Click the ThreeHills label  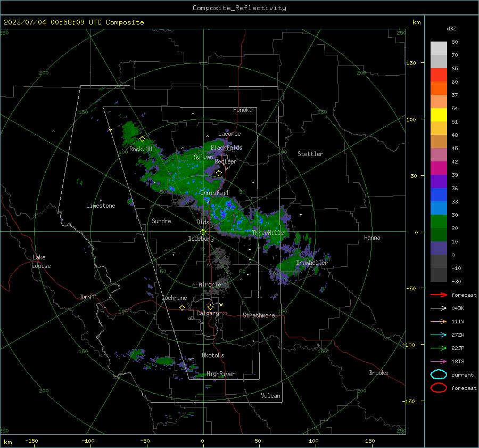(x=268, y=233)
